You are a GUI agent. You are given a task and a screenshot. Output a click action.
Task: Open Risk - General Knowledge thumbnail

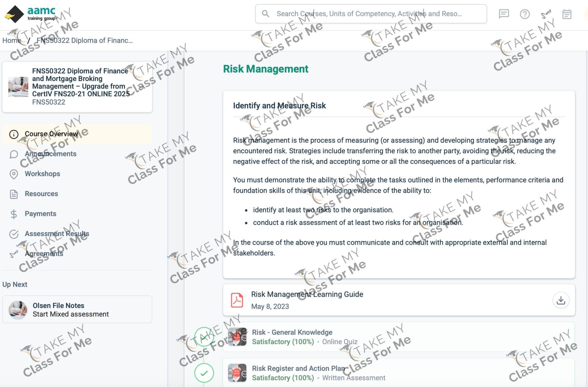click(x=237, y=337)
